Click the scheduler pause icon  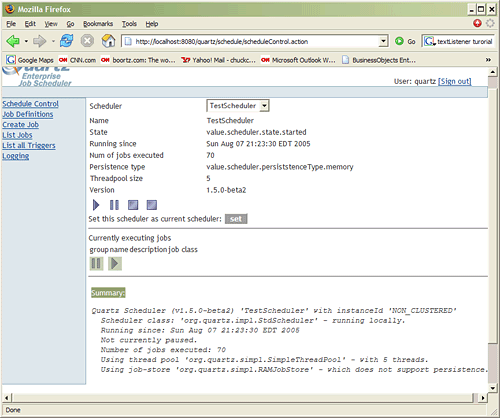[x=114, y=205]
